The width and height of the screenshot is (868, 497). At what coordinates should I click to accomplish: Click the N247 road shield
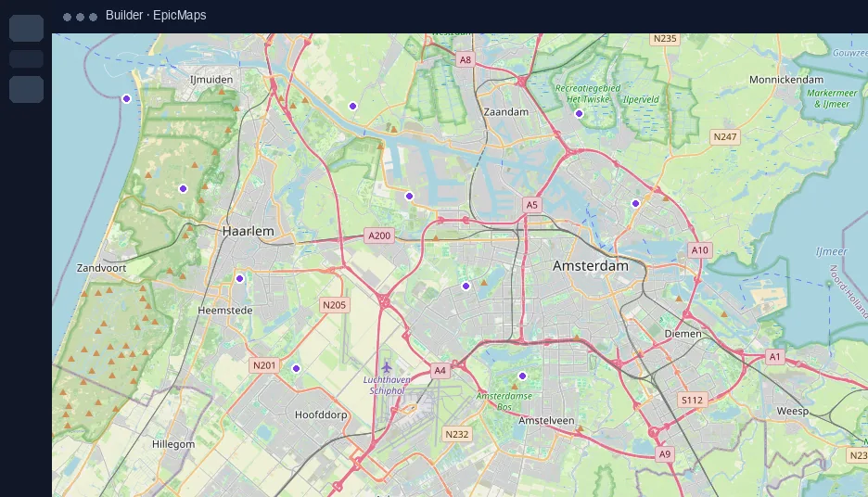coord(725,136)
